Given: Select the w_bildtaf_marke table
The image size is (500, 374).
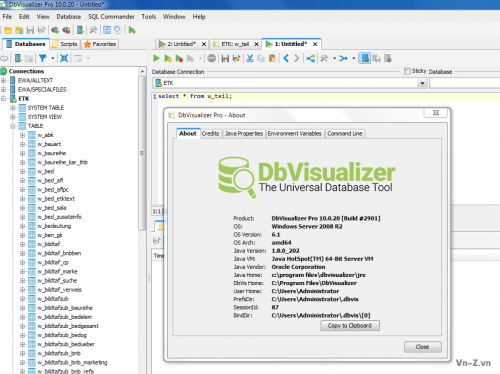Looking at the screenshot, I should point(57,271).
